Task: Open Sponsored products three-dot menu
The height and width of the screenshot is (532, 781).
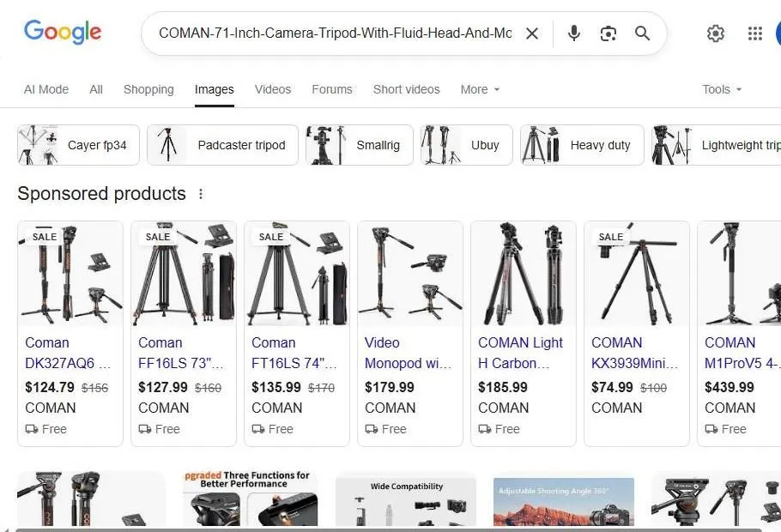Action: [x=201, y=194]
